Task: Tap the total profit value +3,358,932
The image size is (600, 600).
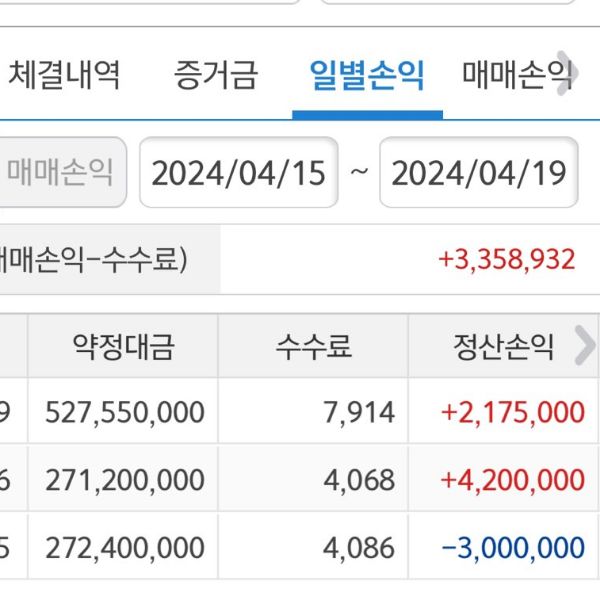Action: tap(507, 260)
